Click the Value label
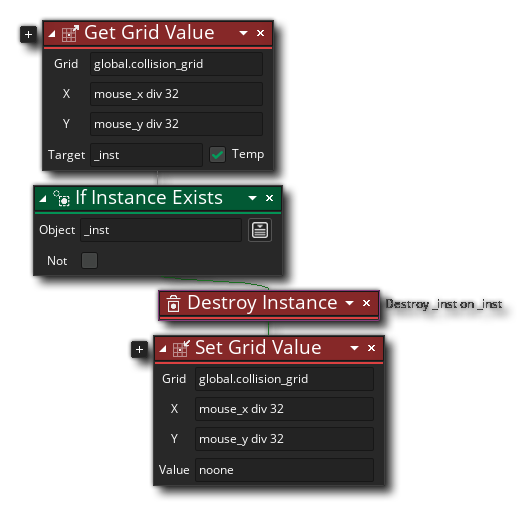This screenshot has width=522, height=506. (x=174, y=470)
